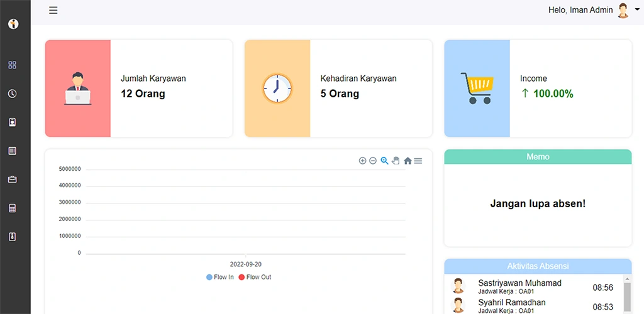Click Sastriyawan Muhamad attendance entry

(x=519, y=287)
